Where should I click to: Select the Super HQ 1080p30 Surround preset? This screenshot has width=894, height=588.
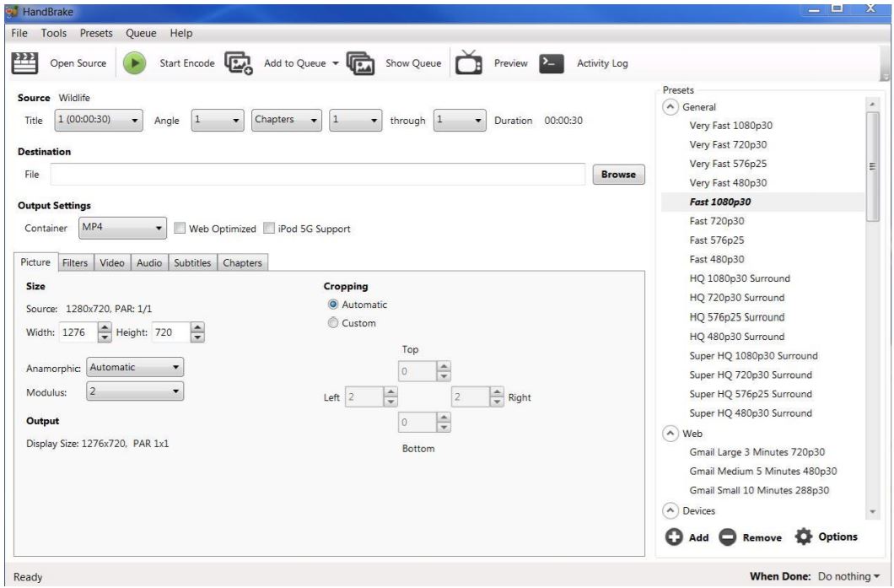coord(753,356)
